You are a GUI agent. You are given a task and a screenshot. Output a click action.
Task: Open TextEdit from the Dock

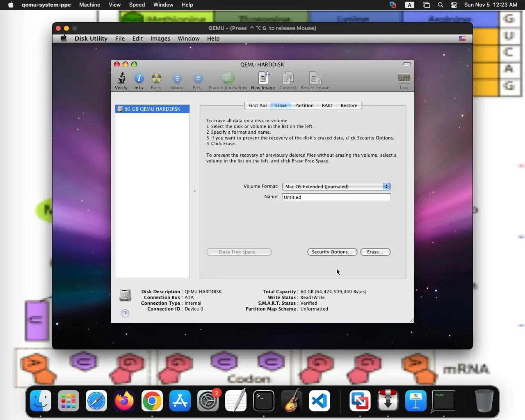point(236,400)
